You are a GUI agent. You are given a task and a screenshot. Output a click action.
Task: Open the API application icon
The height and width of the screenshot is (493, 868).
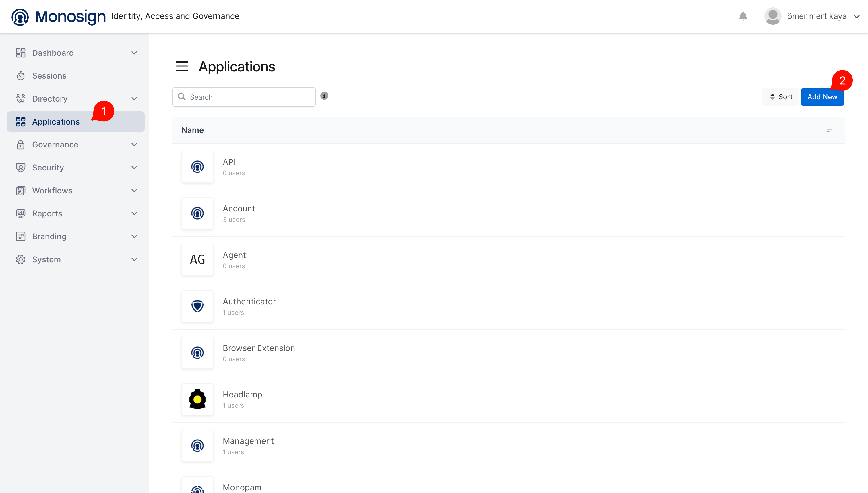pos(197,167)
